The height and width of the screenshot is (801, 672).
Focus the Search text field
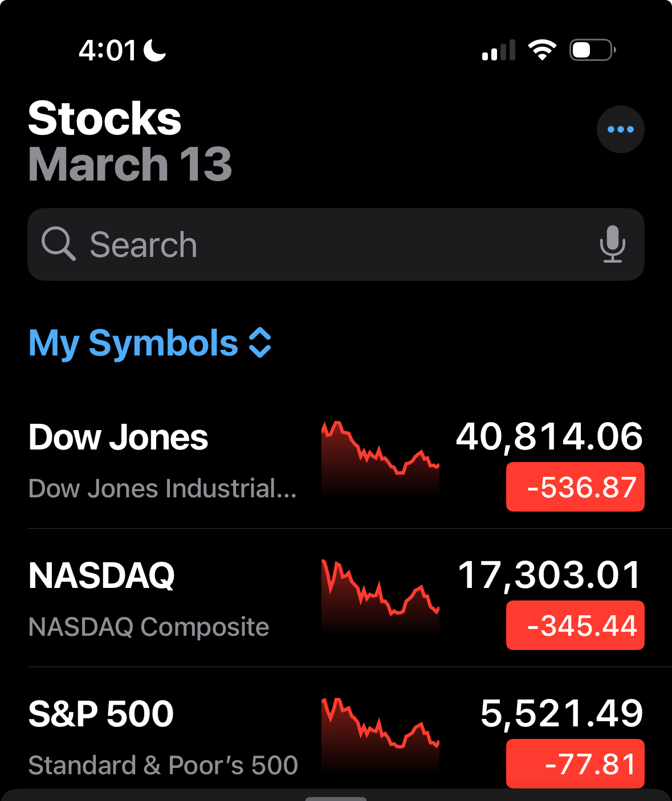pyautogui.click(x=336, y=244)
